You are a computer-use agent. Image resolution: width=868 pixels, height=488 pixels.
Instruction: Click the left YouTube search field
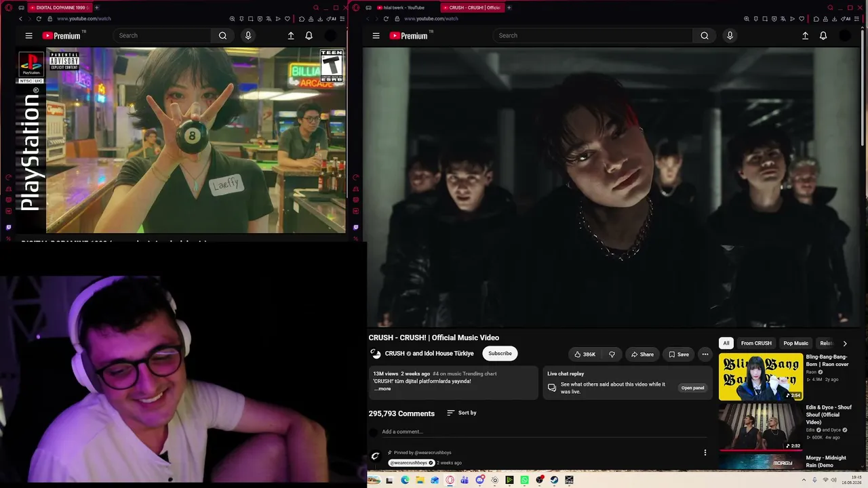click(x=163, y=36)
